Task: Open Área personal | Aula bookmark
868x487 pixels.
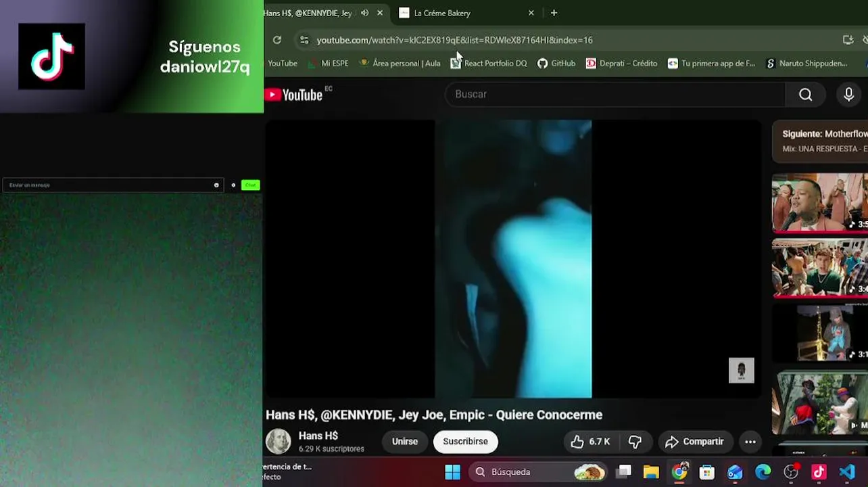Action: [x=400, y=63]
